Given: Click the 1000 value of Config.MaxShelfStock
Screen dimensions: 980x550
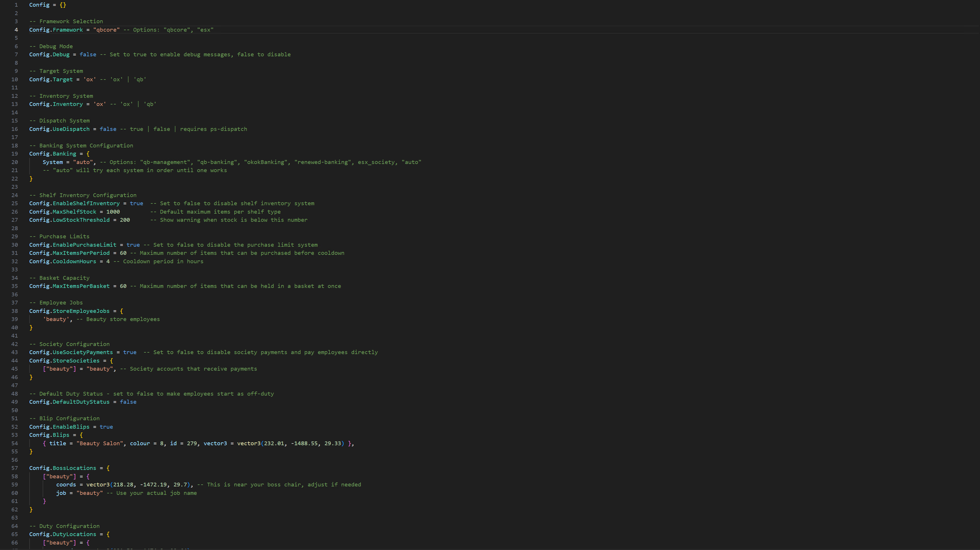Looking at the screenshot, I should pyautogui.click(x=113, y=212).
